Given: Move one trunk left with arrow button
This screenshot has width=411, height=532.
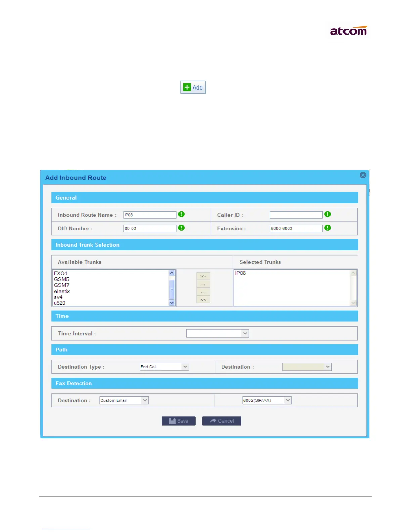Looking at the screenshot, I should 203,292.
